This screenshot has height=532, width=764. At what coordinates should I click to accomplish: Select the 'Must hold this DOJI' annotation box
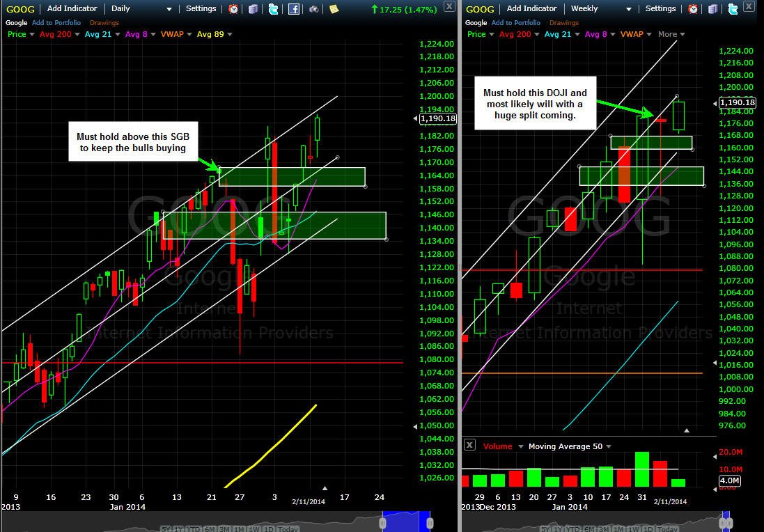pos(535,103)
